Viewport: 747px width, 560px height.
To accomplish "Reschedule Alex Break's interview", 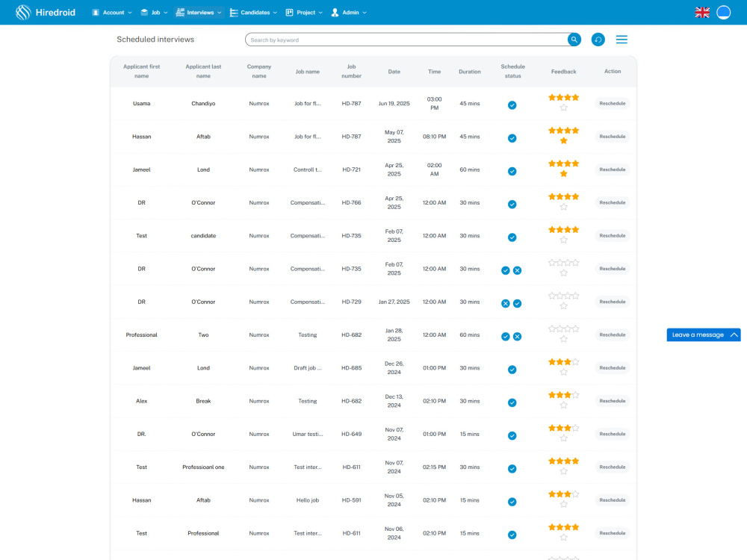I will pos(613,401).
